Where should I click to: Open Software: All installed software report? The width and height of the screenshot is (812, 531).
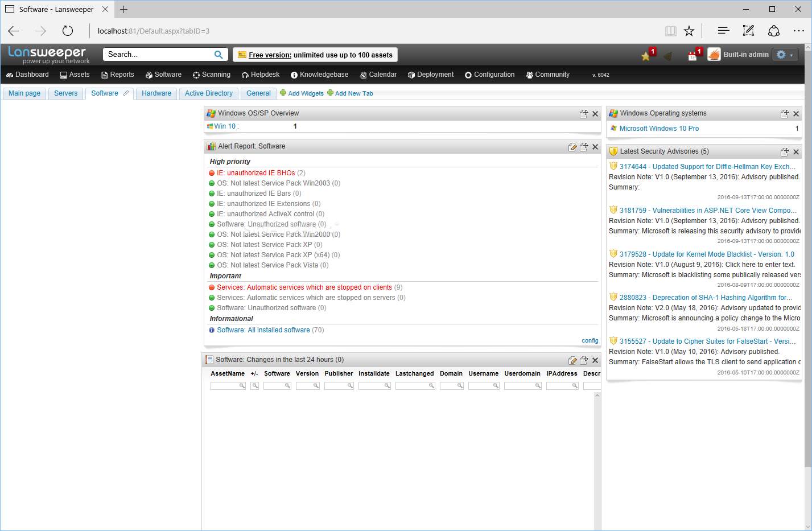pyautogui.click(x=263, y=330)
